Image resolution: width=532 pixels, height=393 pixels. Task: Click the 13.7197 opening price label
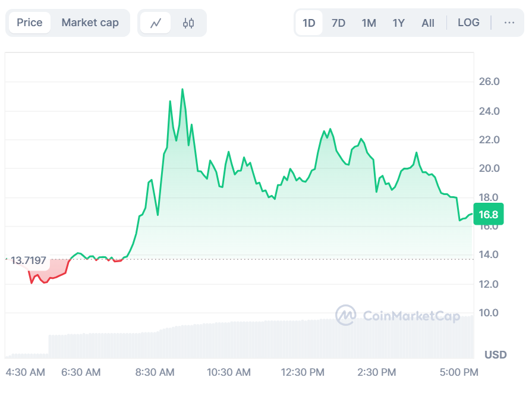coord(29,260)
